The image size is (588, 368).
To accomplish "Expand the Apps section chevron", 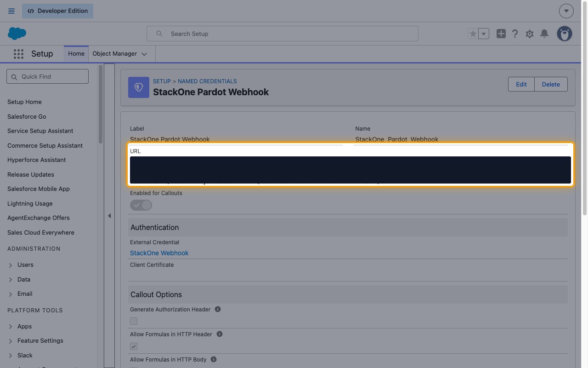I will point(11,327).
